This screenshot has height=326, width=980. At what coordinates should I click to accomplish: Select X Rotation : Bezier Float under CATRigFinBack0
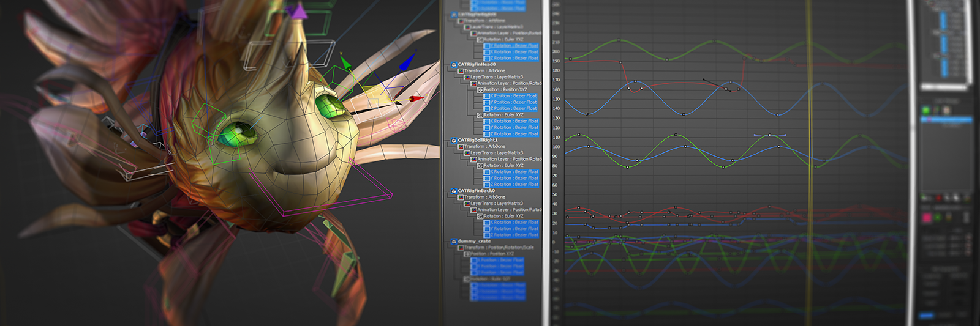pos(511,223)
